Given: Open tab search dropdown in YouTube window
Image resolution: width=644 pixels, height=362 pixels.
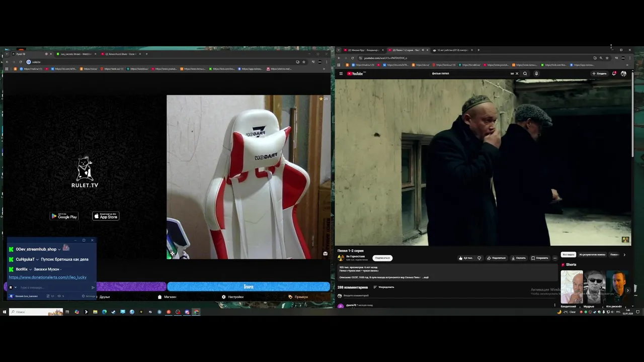Looking at the screenshot, I should [x=339, y=50].
